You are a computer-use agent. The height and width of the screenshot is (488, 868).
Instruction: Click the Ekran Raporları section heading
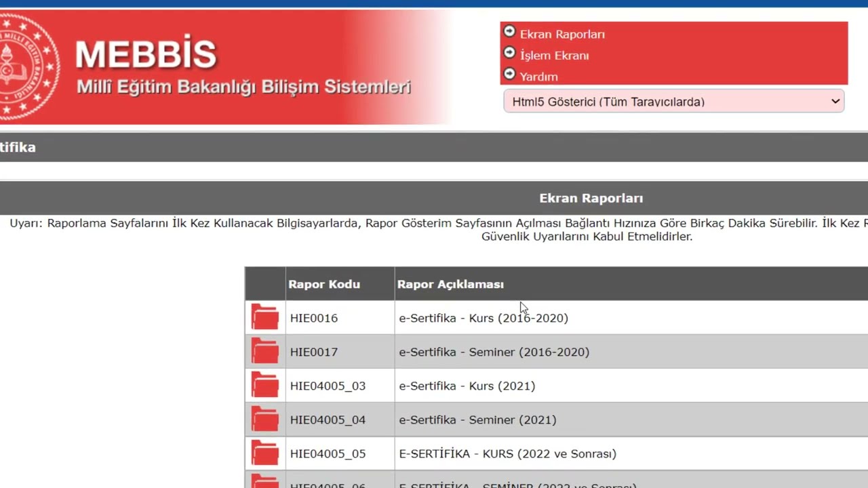(x=591, y=198)
